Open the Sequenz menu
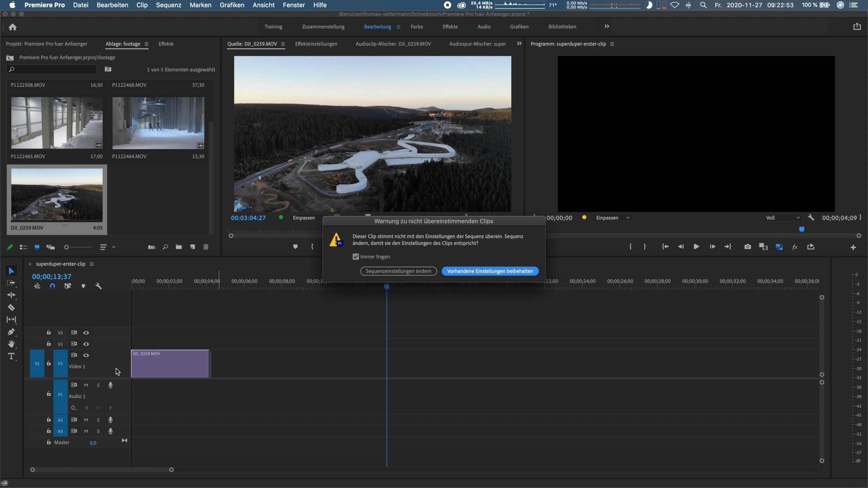The width and height of the screenshot is (868, 488). click(x=169, y=5)
